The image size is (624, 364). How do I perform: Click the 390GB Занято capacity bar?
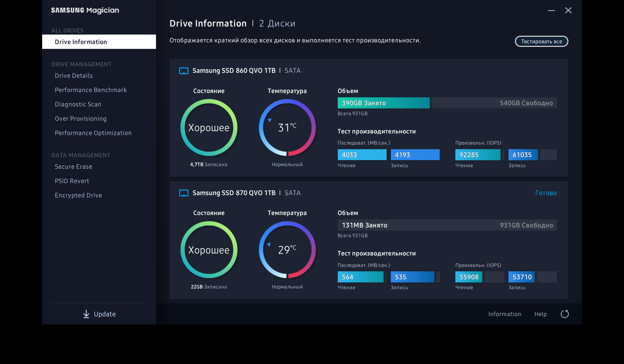[384, 103]
